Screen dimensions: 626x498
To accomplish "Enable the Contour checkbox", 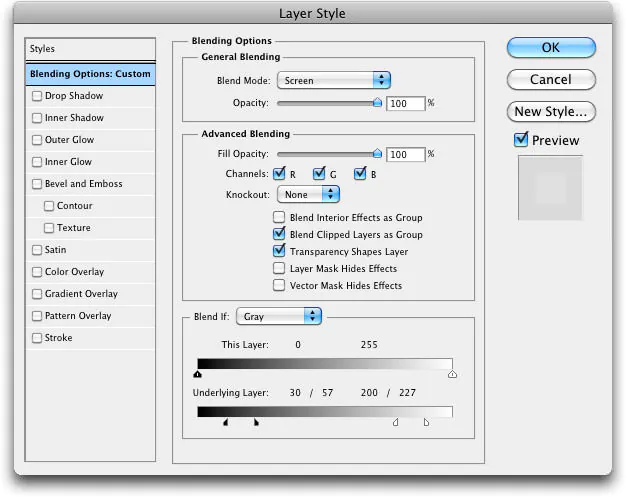I will click(49, 206).
